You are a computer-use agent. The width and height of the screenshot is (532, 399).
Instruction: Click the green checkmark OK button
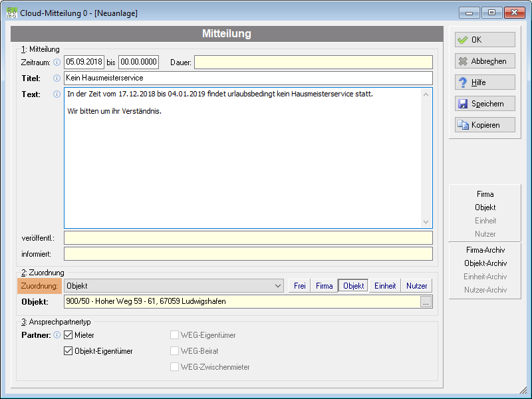point(485,40)
